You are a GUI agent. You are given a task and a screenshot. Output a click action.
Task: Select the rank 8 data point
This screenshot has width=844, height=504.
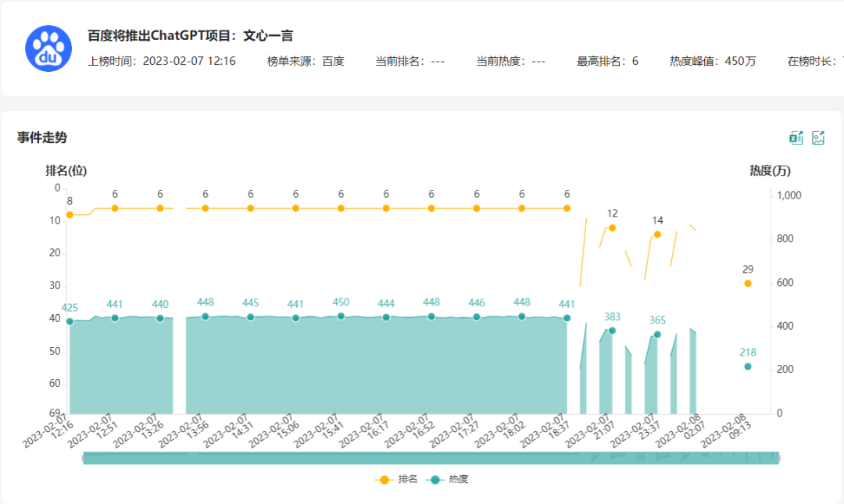(x=70, y=215)
